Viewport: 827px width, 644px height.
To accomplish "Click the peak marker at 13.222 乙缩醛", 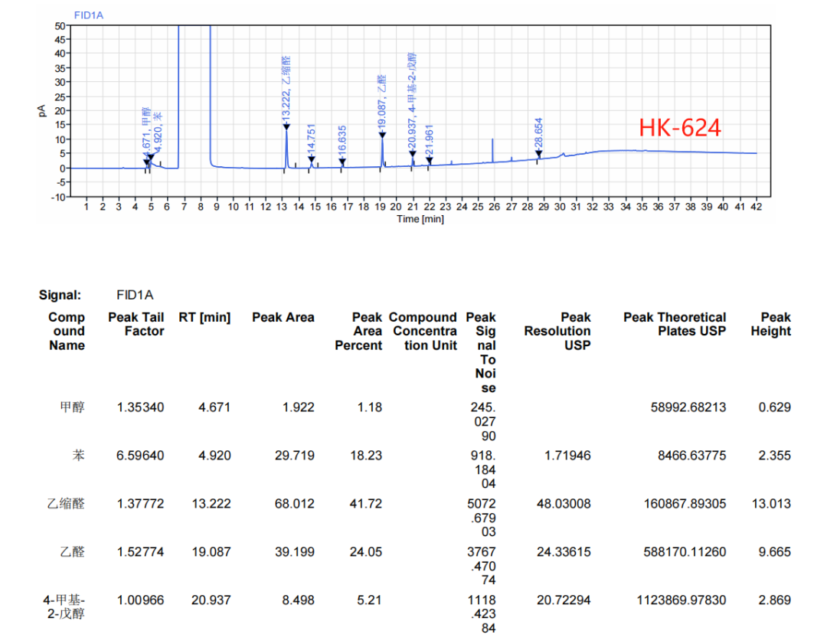I will (x=286, y=126).
